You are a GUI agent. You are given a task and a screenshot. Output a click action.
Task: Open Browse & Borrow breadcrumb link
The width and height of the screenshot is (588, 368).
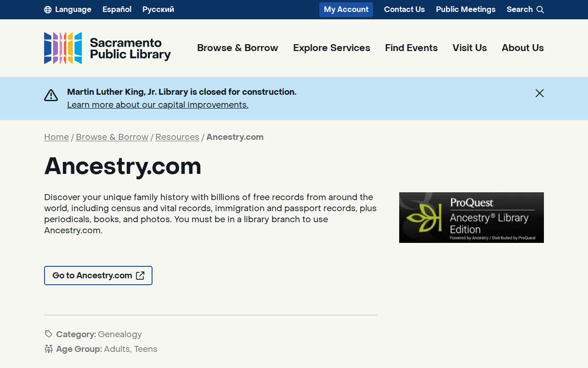[x=112, y=137]
